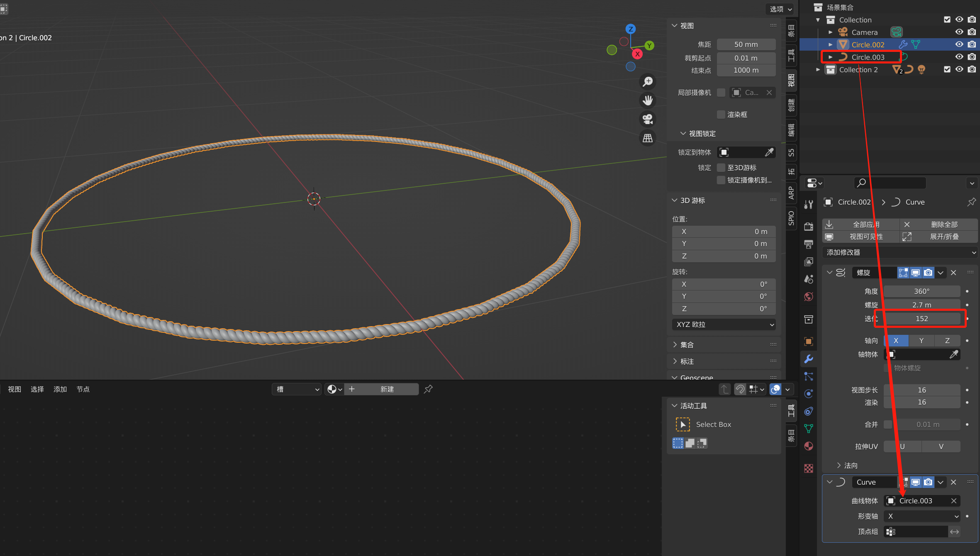Switch the screw axis to Z
Viewport: 980px width, 556px height.
click(x=947, y=340)
